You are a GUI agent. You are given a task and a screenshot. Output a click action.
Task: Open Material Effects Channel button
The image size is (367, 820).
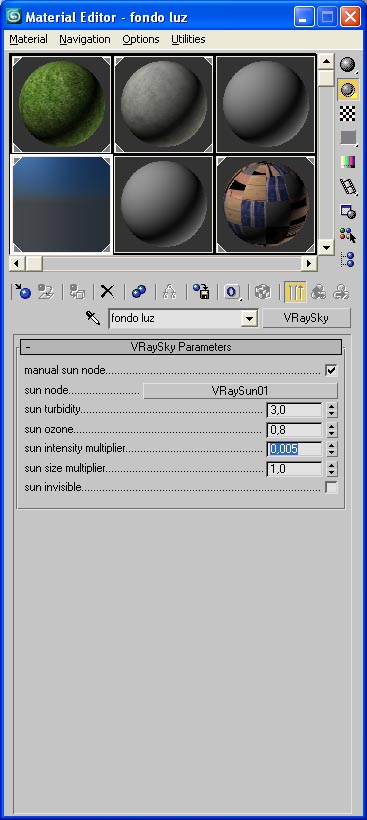[232, 292]
